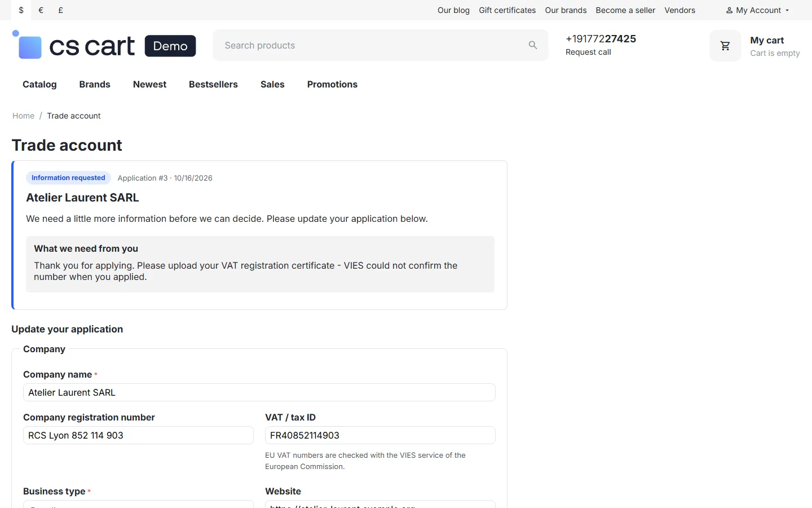This screenshot has width=812, height=508.
Task: Open the Vendors link
Action: tap(679, 10)
